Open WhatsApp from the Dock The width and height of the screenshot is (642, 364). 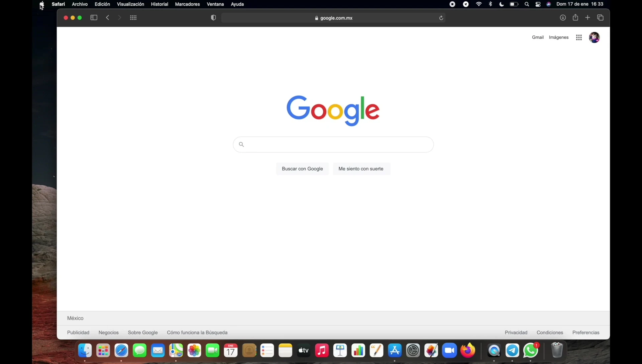point(531,351)
